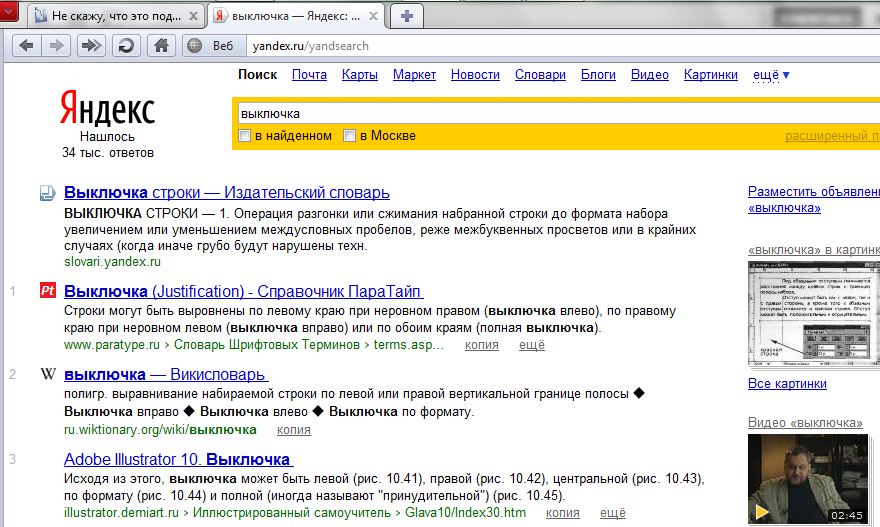Open the 'Все картинки' link
The height and width of the screenshot is (527, 880).
(x=787, y=384)
